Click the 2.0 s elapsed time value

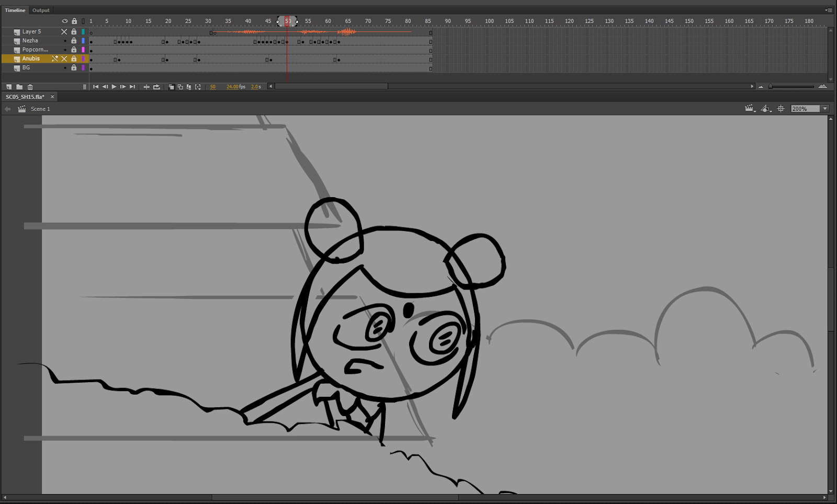256,87
